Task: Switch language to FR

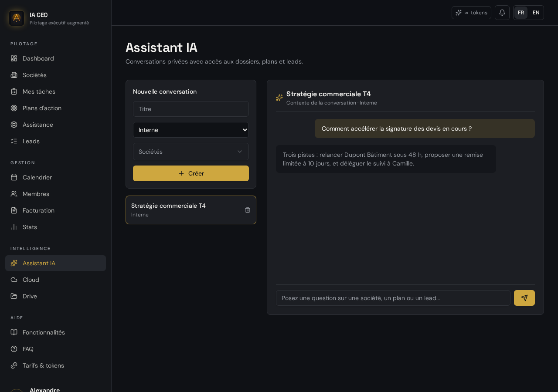Action: click(x=521, y=13)
